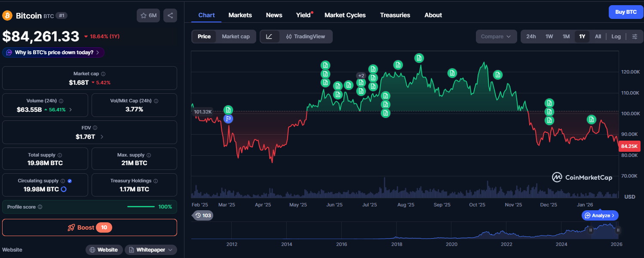The height and width of the screenshot is (258, 644).
Task: Click the Buy BTC button
Action: point(626,12)
